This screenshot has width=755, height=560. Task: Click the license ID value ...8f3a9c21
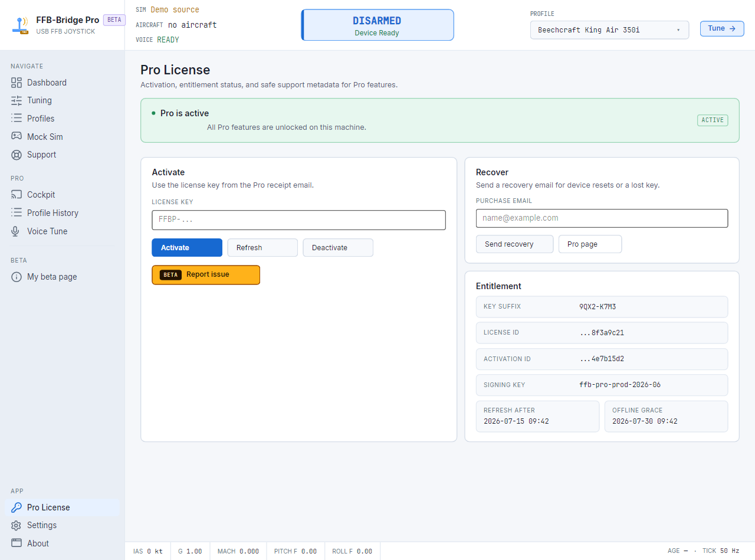click(x=602, y=333)
